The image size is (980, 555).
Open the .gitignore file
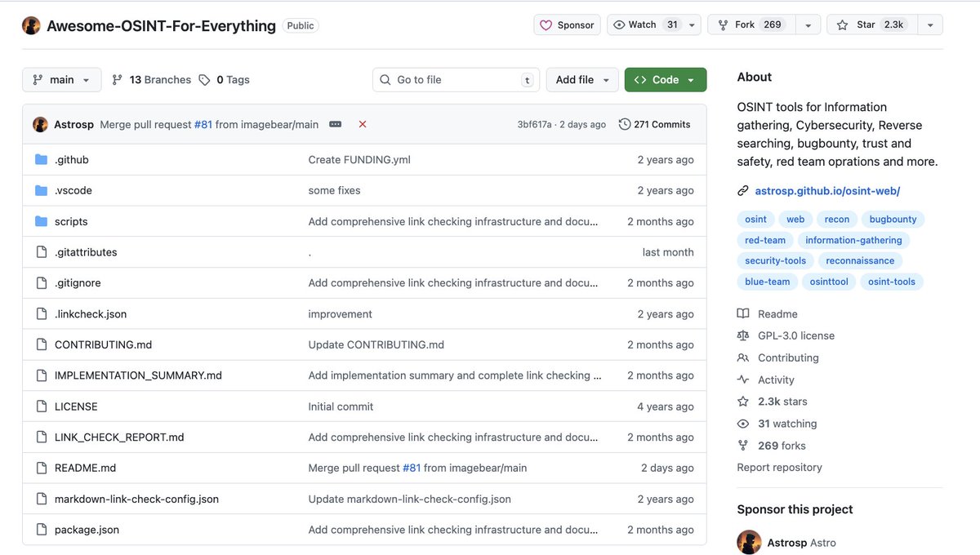pyautogui.click(x=78, y=283)
